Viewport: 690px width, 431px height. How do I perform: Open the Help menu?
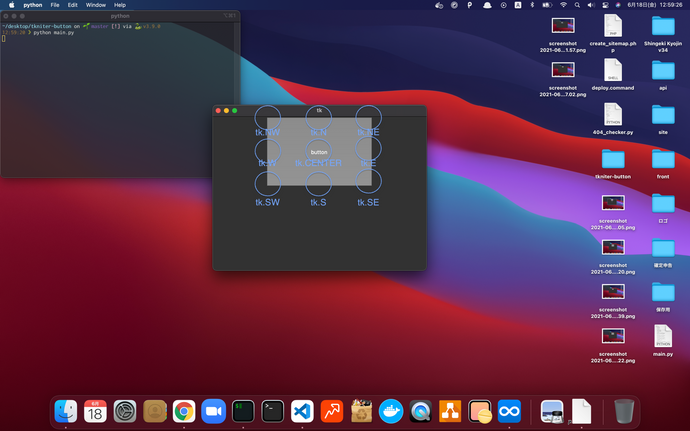click(x=120, y=5)
